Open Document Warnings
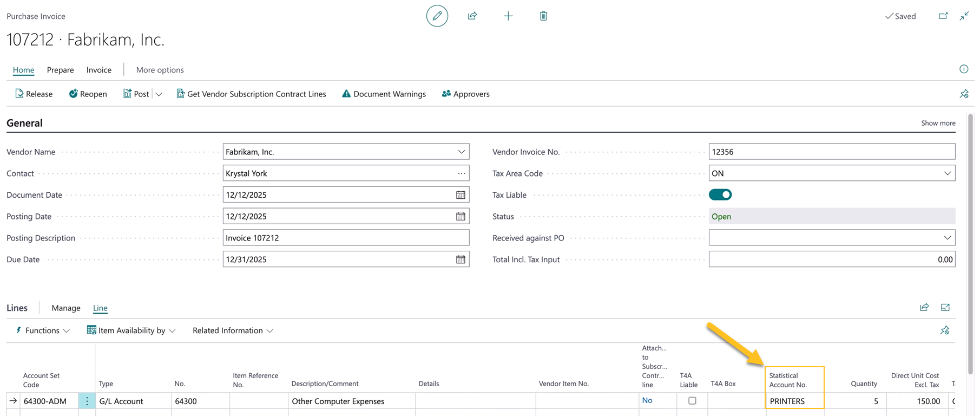 coord(384,94)
